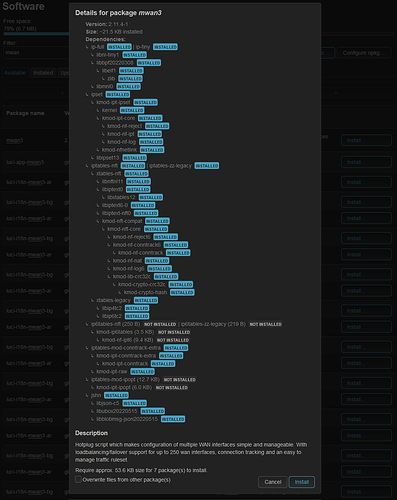Image resolution: width=397 pixels, height=500 pixels.
Task: Select the kmod-ipt-ipset dependency
Action: [x=113, y=102]
